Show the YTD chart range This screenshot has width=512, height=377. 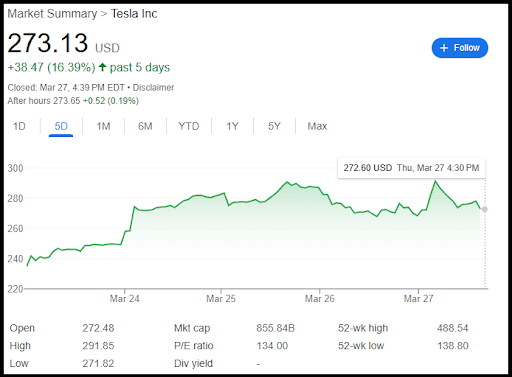pos(189,126)
